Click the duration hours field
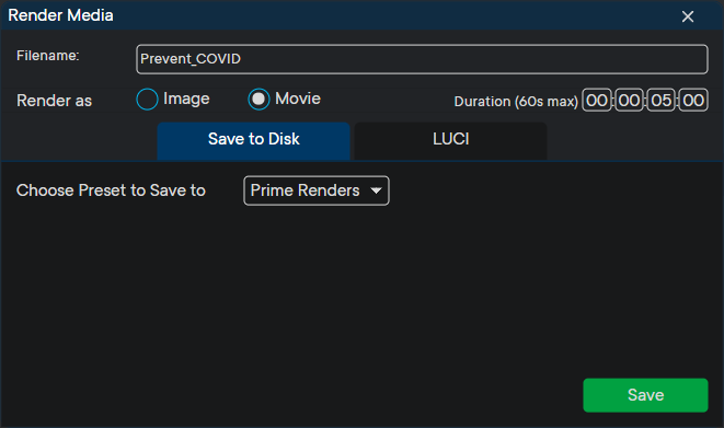The width and height of the screenshot is (724, 428). pyautogui.click(x=597, y=100)
